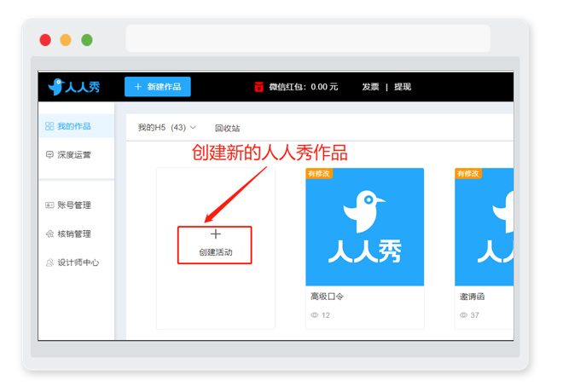Viewport: 563px width, 392px height.
Task: Click the 创建活动 label
Action: point(216,252)
